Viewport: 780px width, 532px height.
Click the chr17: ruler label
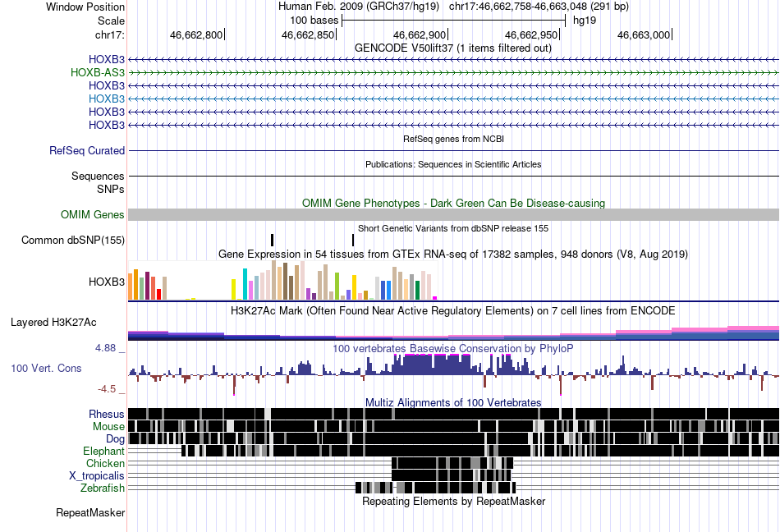pyautogui.click(x=109, y=34)
